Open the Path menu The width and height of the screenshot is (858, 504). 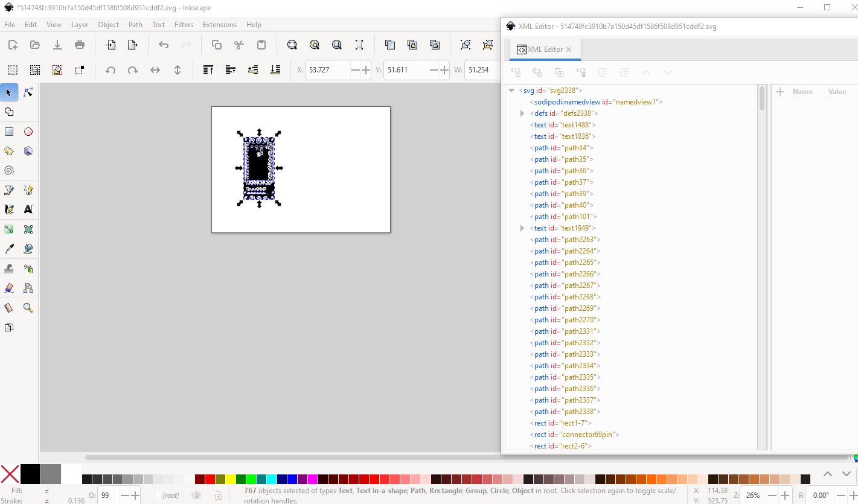(135, 25)
